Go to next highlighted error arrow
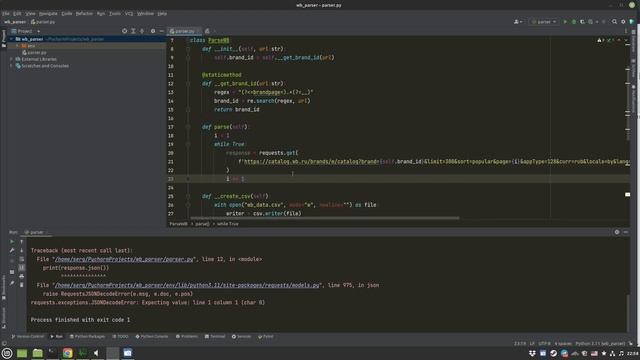 626,40
